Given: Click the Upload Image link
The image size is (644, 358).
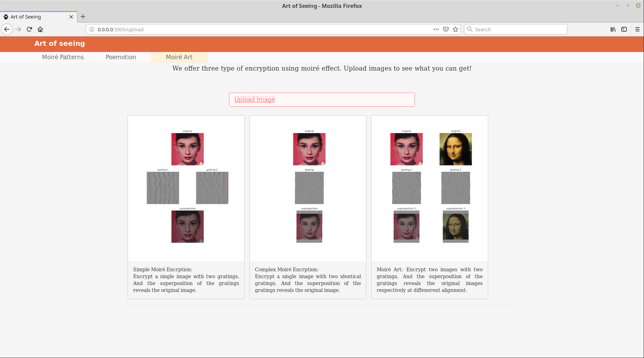Looking at the screenshot, I should pos(255,99).
